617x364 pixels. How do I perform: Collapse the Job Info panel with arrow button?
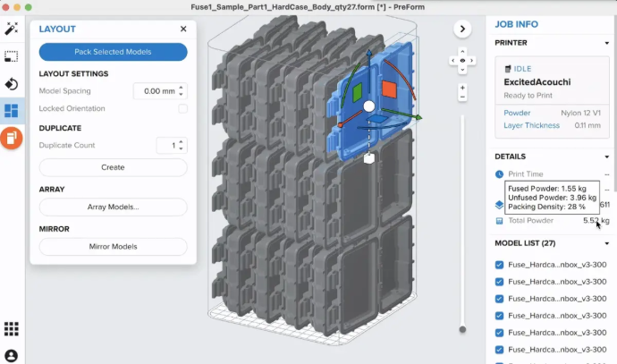pyautogui.click(x=462, y=29)
